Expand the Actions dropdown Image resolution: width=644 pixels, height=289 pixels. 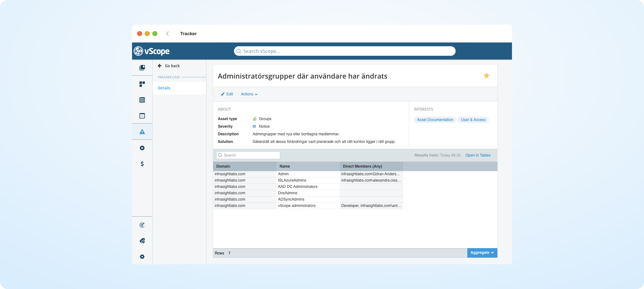coord(249,94)
